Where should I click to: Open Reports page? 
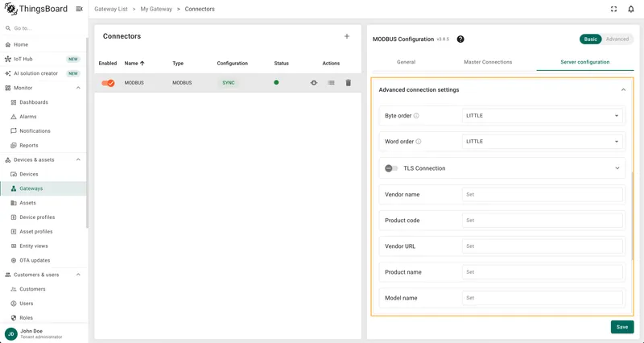(x=43, y=146)
